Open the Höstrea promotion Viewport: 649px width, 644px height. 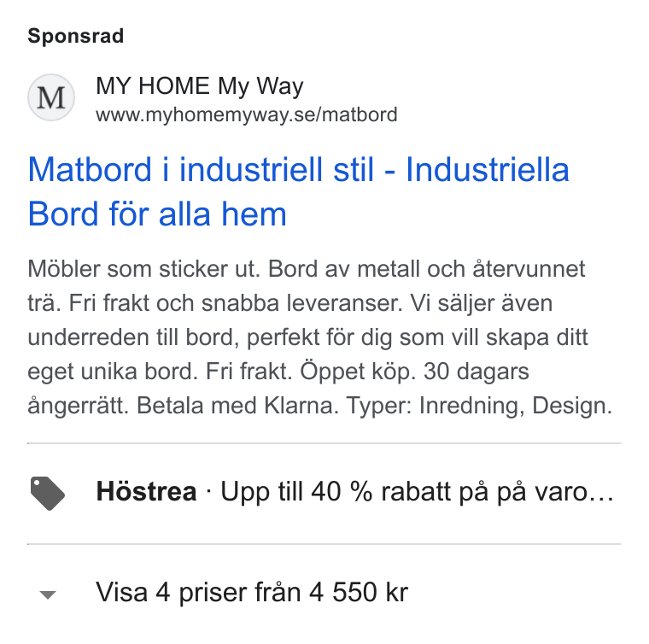point(146,492)
